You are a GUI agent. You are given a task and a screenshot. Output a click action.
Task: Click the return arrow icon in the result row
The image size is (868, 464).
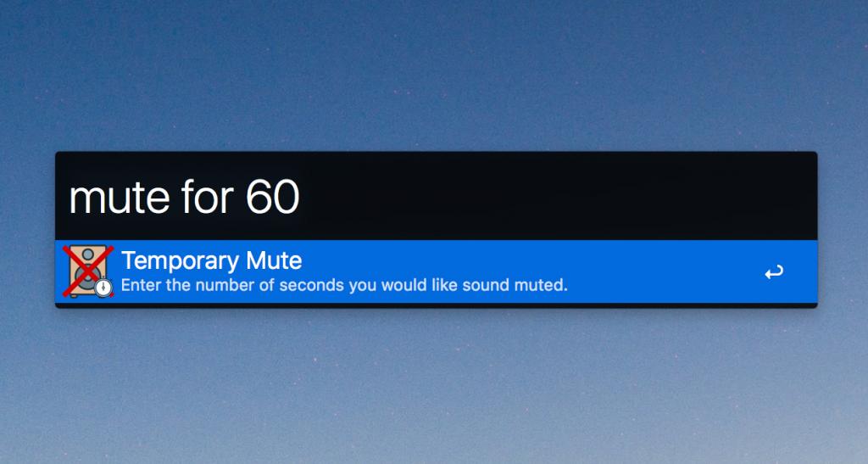click(x=774, y=271)
